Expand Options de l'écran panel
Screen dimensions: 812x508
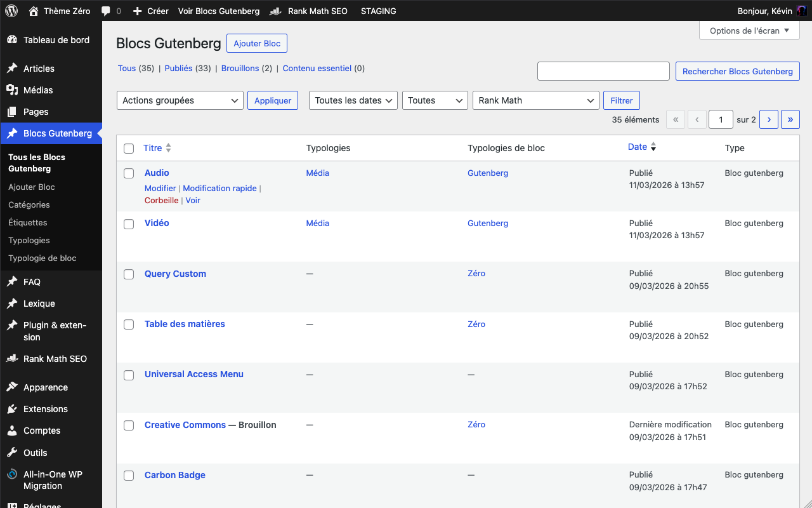[749, 30]
